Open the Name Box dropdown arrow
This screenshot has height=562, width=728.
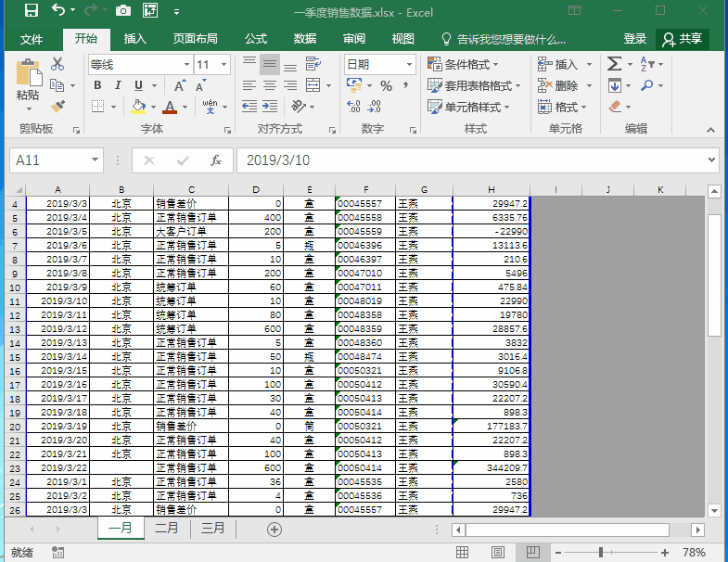95,160
